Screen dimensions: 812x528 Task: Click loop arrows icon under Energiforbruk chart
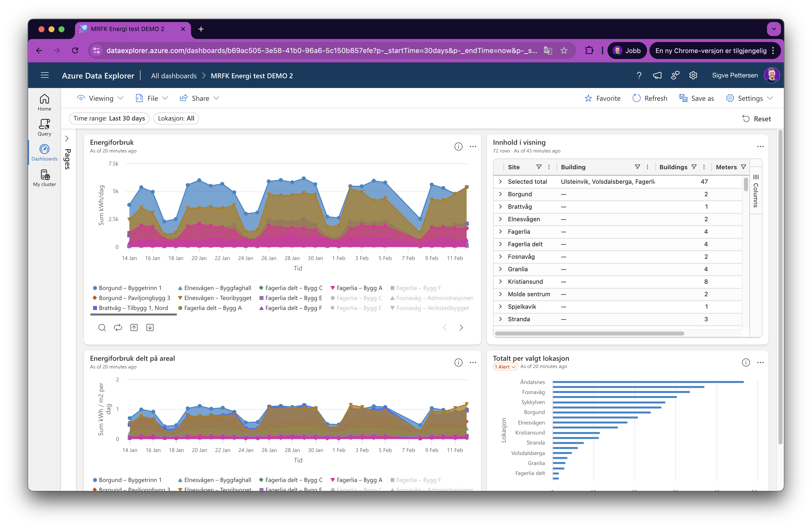tap(118, 327)
